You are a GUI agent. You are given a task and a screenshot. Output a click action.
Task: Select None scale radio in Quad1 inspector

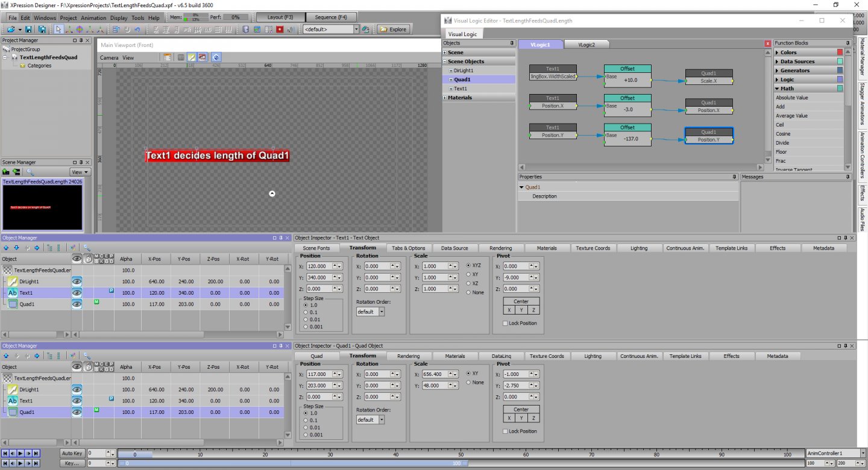point(469,382)
